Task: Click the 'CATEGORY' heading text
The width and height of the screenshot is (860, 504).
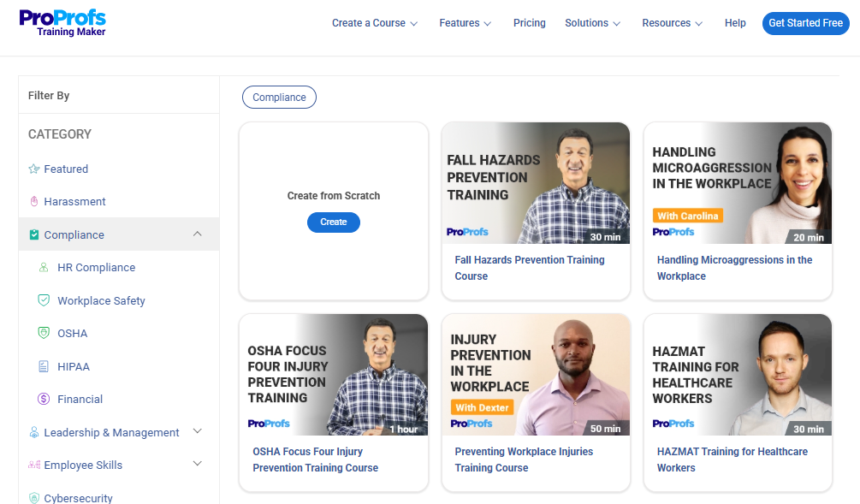Action: pyautogui.click(x=60, y=133)
